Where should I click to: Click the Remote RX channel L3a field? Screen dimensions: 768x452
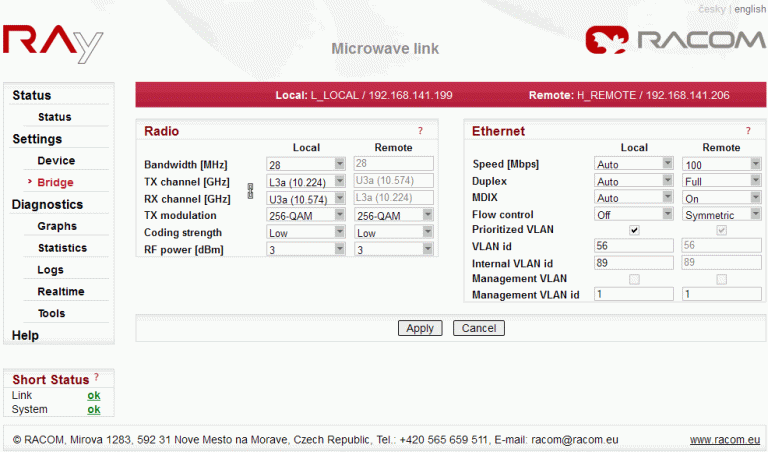[x=394, y=197]
